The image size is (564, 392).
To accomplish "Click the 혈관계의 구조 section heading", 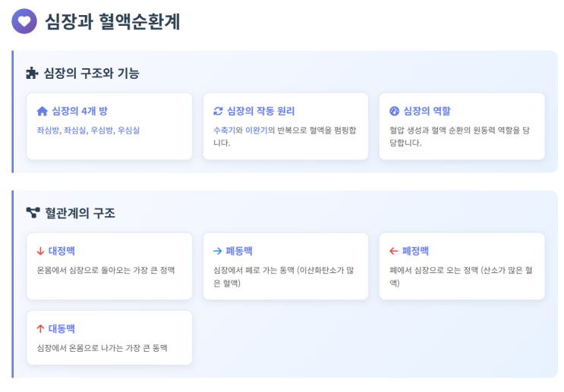I will [80, 213].
